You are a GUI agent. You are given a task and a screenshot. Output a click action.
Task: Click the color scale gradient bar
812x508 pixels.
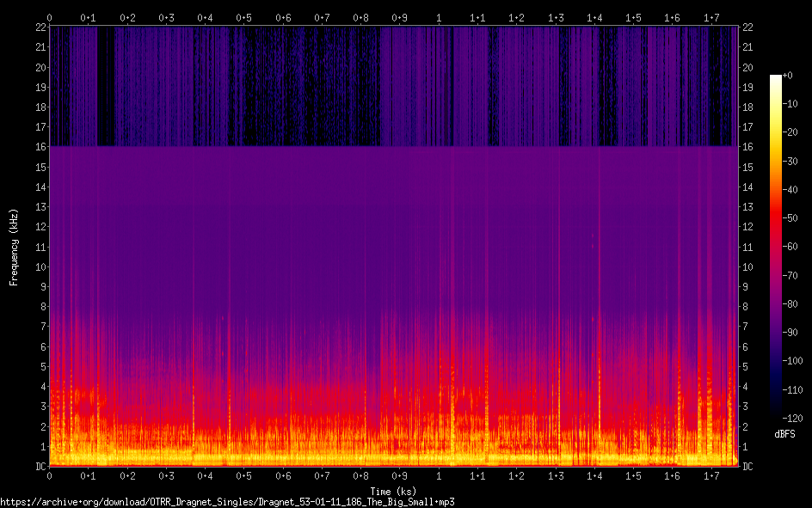coord(776,247)
